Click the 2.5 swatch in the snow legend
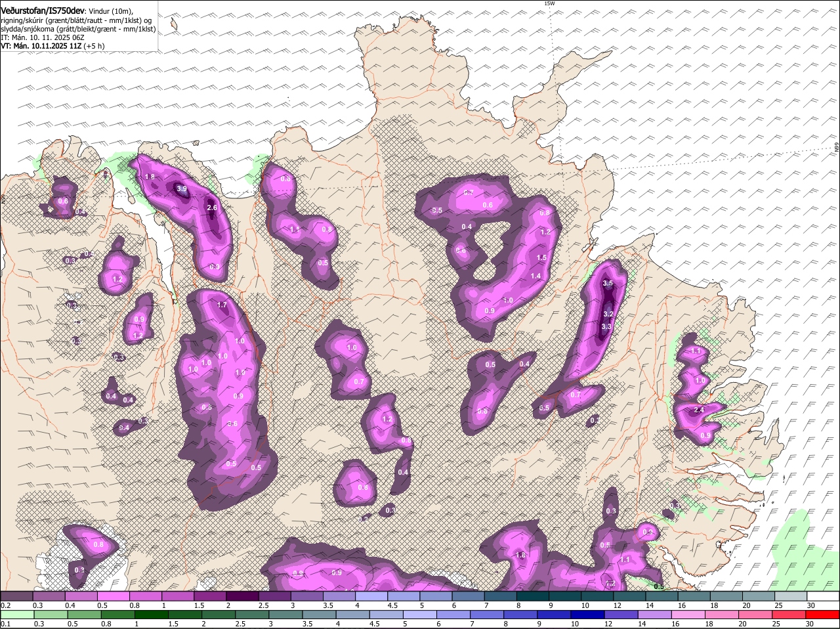This screenshot has width=840, height=629. 274,596
